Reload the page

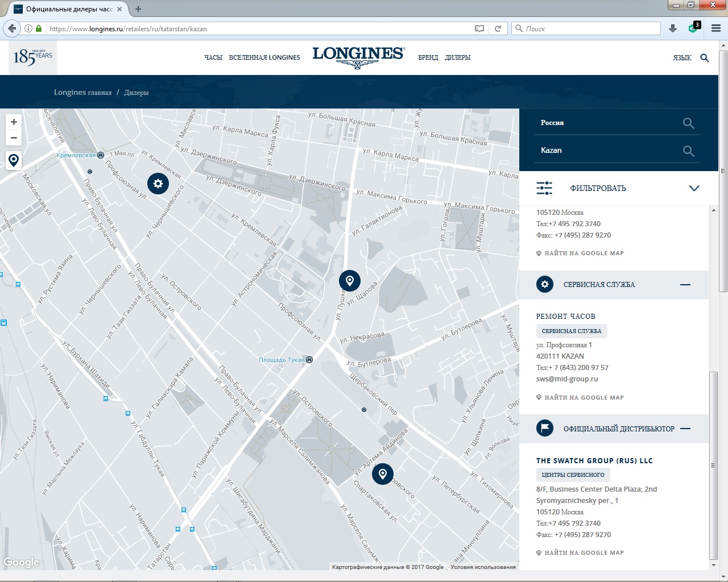pyautogui.click(x=498, y=28)
